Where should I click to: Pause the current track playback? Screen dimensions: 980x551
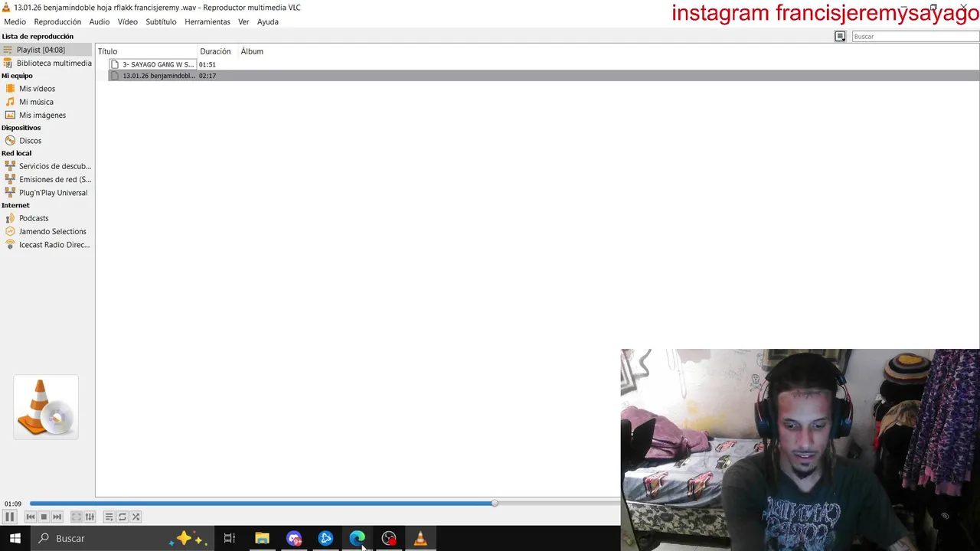click(10, 517)
